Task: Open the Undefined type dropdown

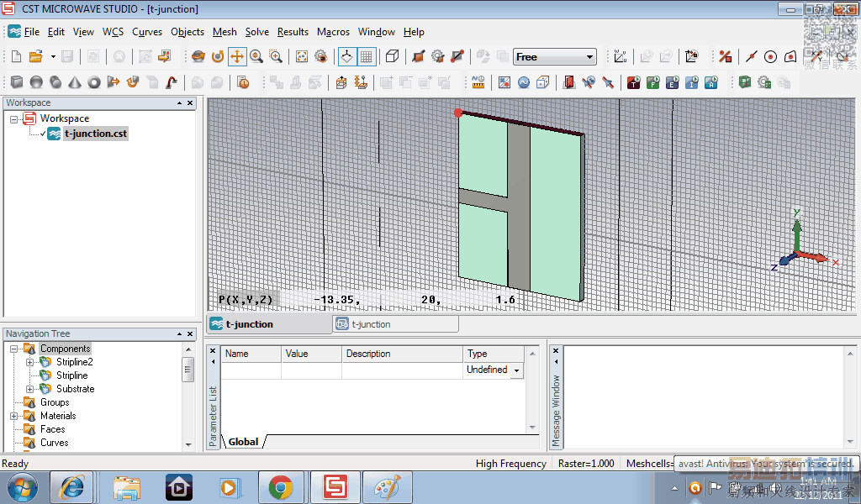Action: (x=515, y=370)
